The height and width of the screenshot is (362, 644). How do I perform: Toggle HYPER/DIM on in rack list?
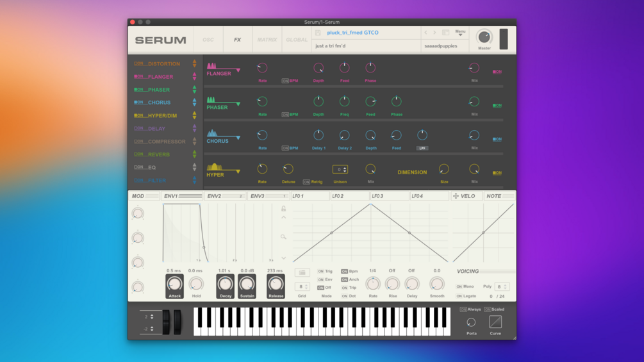(x=138, y=115)
